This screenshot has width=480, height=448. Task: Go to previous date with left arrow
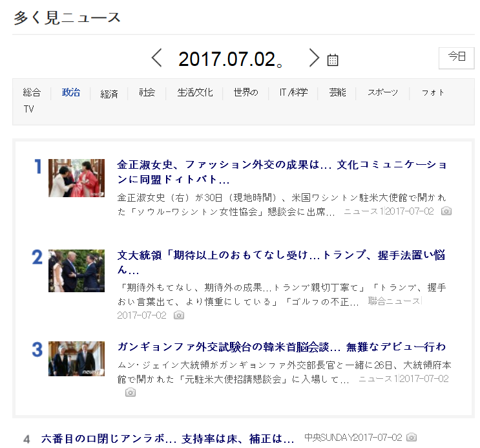(157, 58)
